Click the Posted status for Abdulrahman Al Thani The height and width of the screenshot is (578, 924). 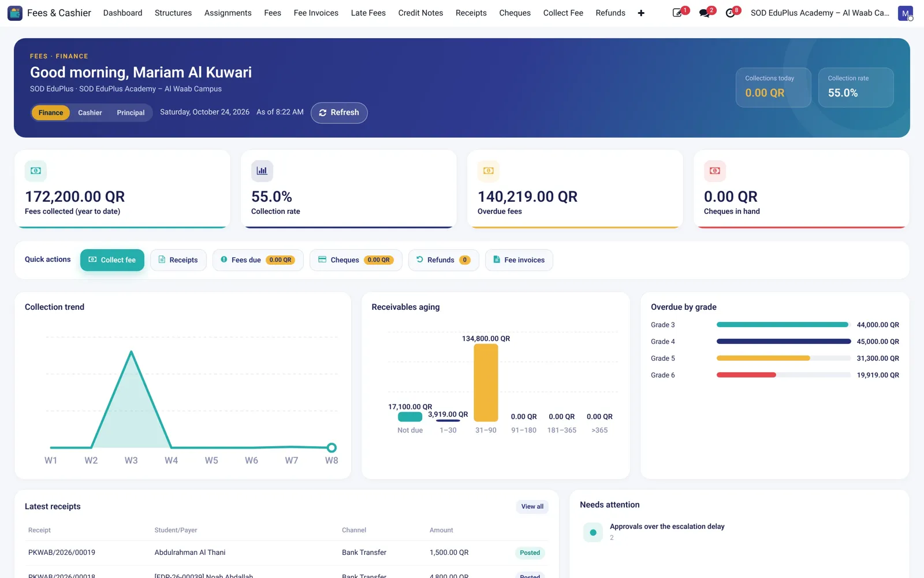[530, 553]
